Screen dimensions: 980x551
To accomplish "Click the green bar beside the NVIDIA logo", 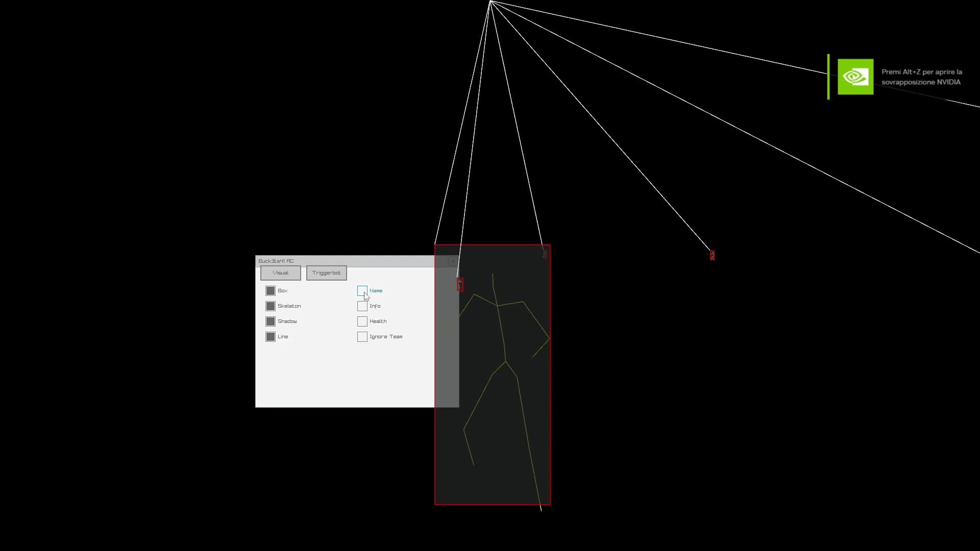I will [x=828, y=77].
